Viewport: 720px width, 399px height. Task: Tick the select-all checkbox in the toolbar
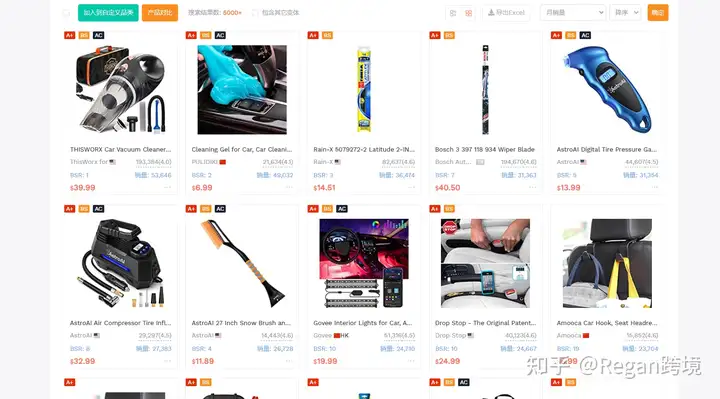click(66, 13)
